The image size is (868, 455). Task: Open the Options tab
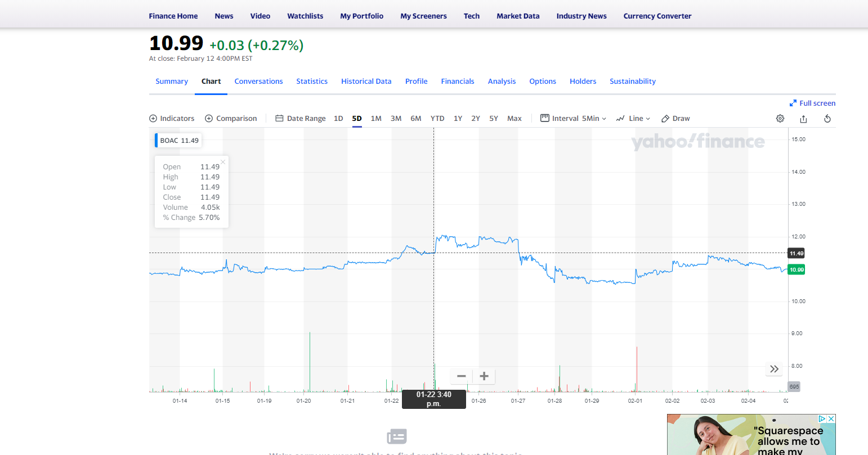[543, 82]
